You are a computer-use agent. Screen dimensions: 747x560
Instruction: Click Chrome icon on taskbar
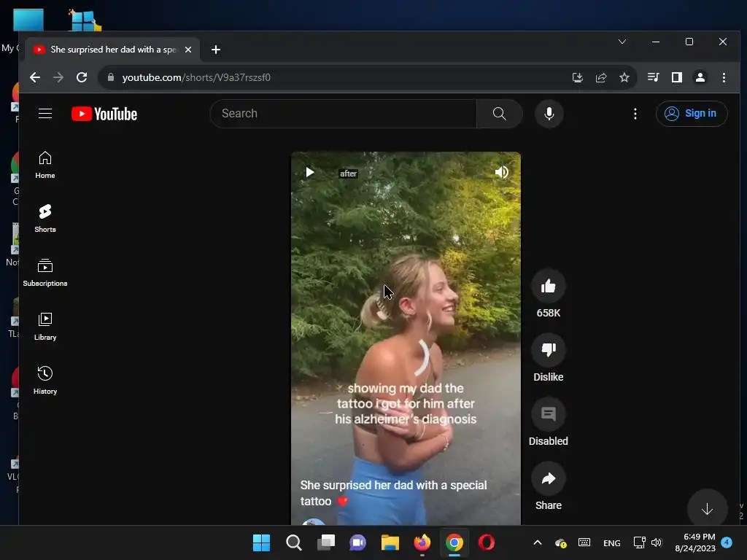(x=454, y=542)
